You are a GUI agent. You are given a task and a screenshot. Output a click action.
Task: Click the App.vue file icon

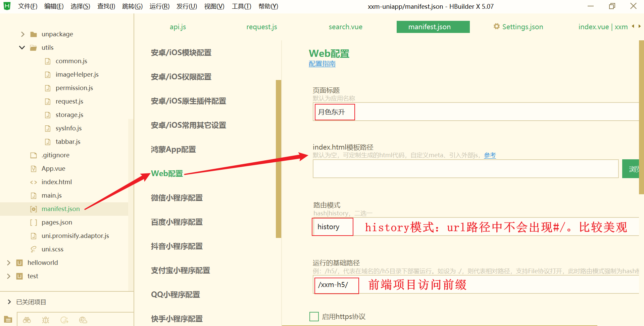click(34, 169)
